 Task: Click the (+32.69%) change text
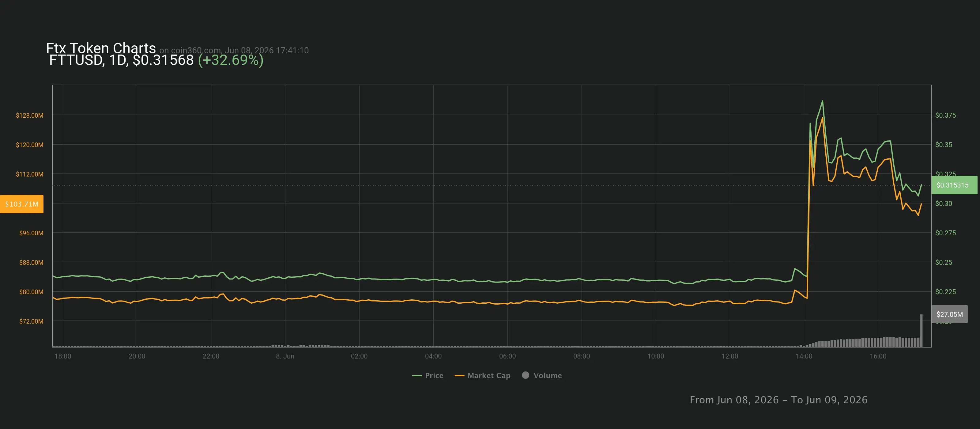click(x=231, y=60)
